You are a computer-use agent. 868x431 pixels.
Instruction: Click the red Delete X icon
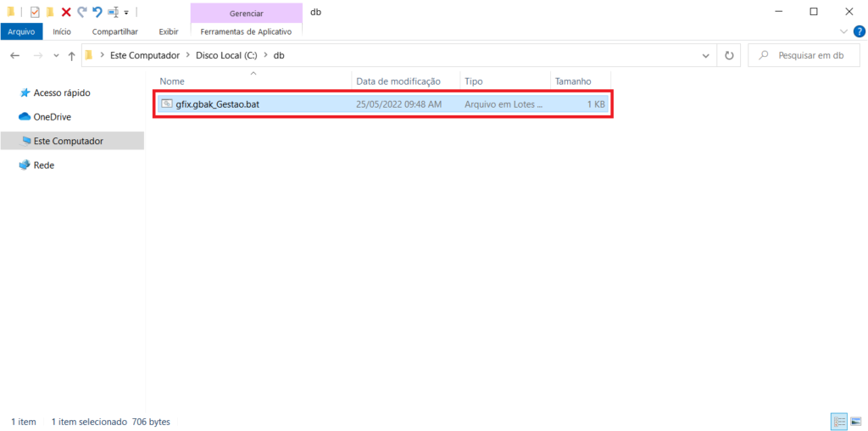66,12
